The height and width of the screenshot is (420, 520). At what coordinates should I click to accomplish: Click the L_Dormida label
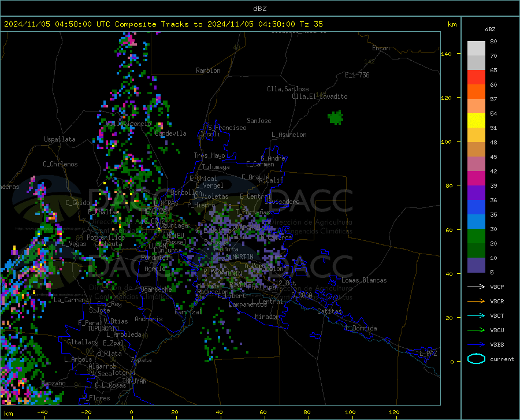[361, 328]
